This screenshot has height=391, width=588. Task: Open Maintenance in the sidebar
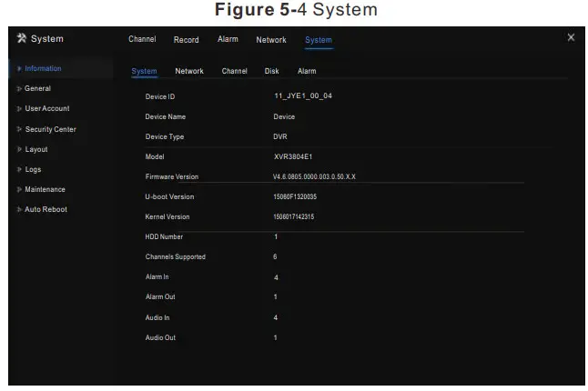click(45, 189)
